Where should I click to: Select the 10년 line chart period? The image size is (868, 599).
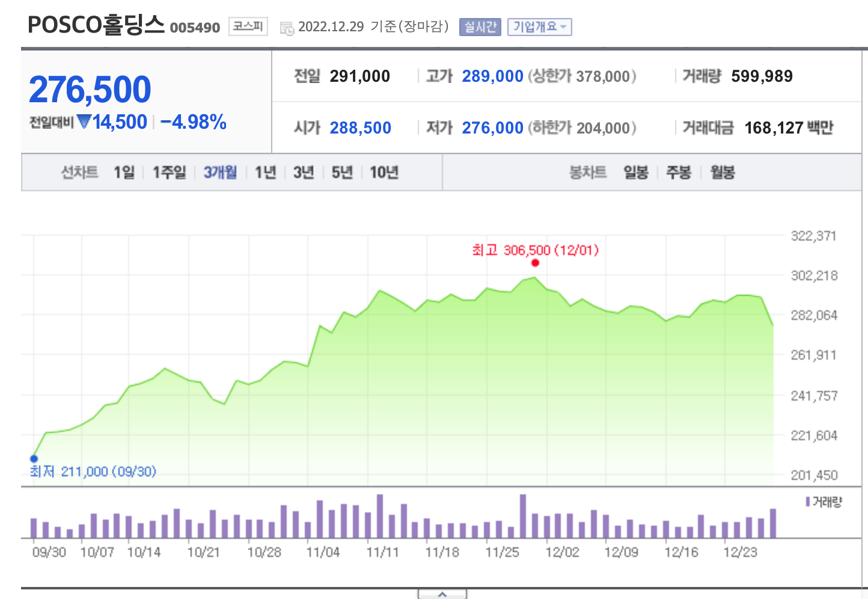[384, 173]
